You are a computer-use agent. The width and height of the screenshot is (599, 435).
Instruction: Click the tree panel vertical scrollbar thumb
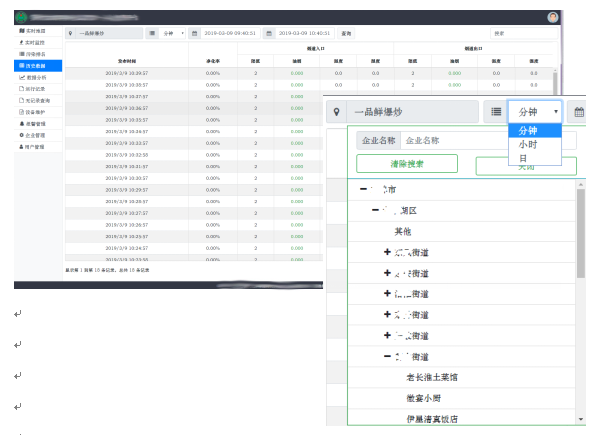point(581,233)
